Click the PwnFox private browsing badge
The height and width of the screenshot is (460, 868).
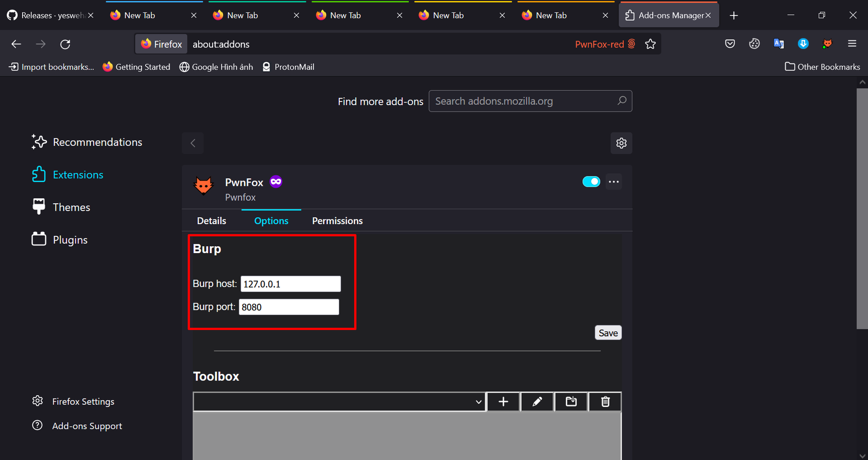pos(276,182)
